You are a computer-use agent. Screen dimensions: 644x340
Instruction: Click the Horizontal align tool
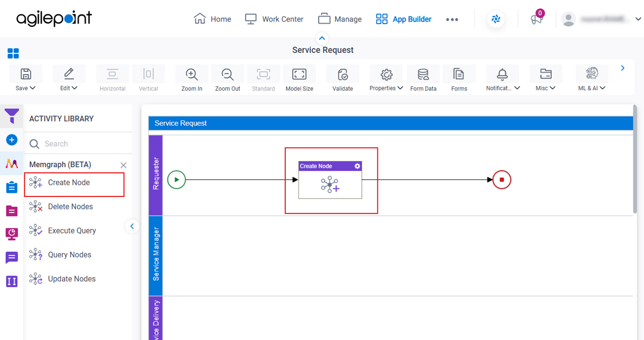pos(113,79)
